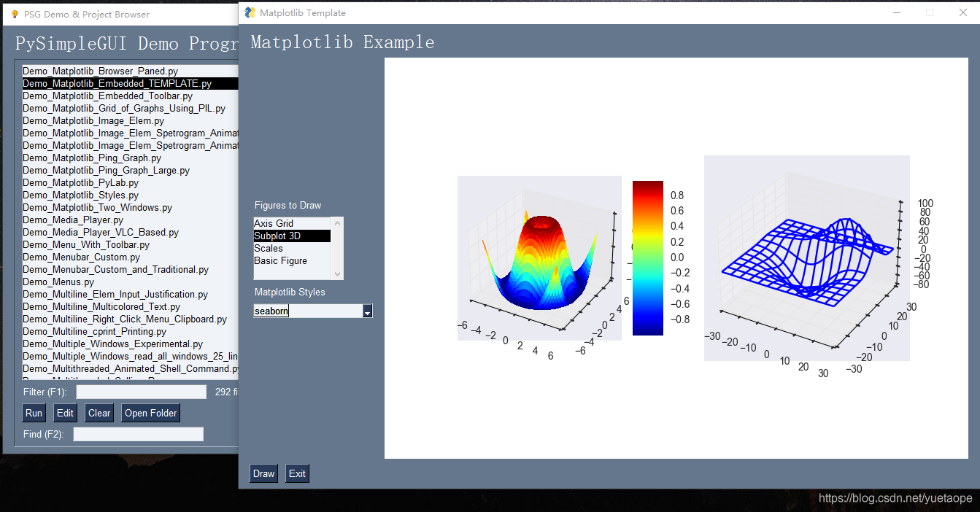Click the Filter (F1) input field
Image resolution: width=980 pixels, height=512 pixels.
(x=141, y=392)
